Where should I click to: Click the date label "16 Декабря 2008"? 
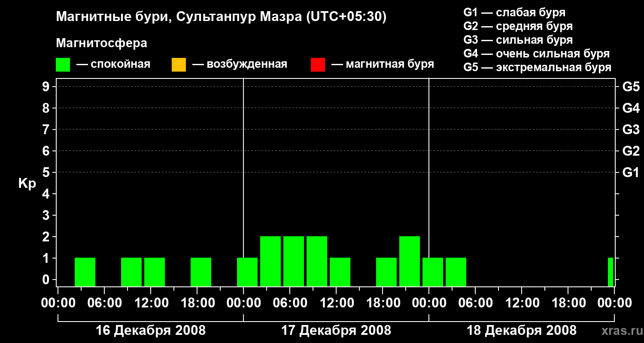(150, 331)
